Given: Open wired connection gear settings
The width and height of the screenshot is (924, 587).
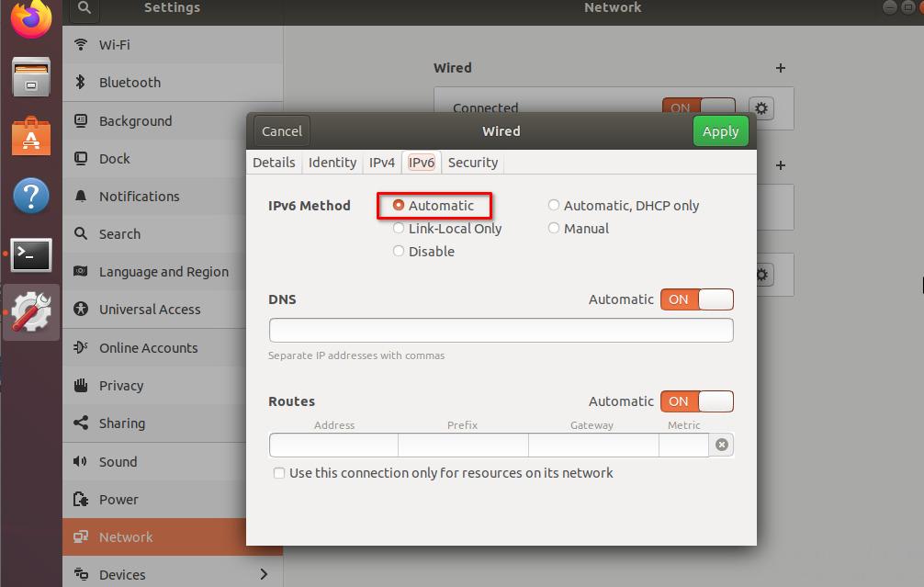Looking at the screenshot, I should point(761,108).
